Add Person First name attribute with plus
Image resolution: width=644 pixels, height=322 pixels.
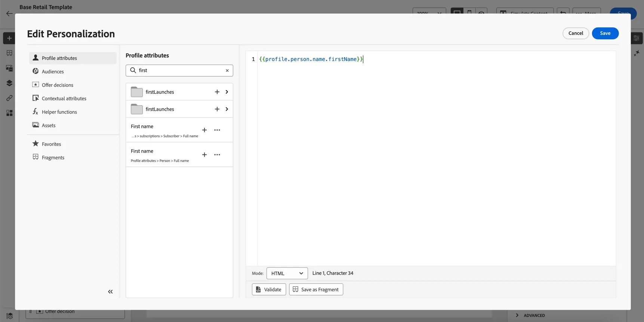[204, 155]
